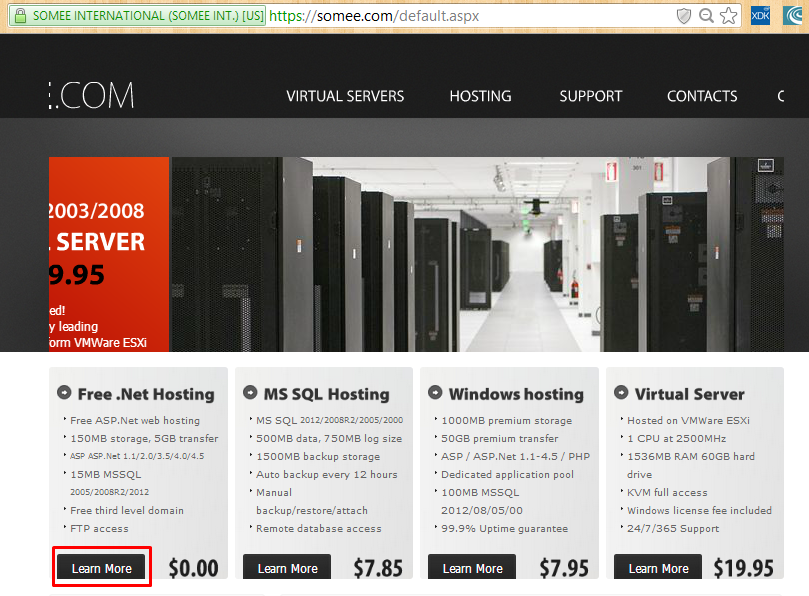This screenshot has height=596, width=809.
Task: Click the shield icon in address bar
Action: click(684, 16)
